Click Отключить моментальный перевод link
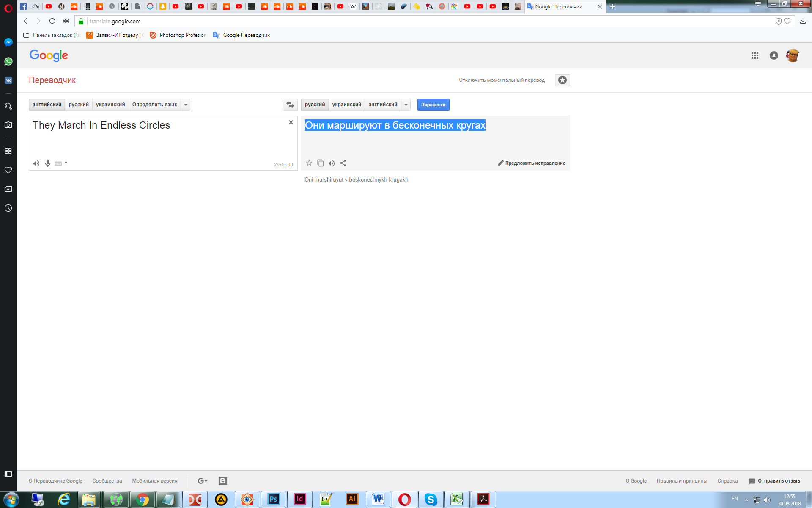This screenshot has width=812, height=508. click(x=502, y=80)
